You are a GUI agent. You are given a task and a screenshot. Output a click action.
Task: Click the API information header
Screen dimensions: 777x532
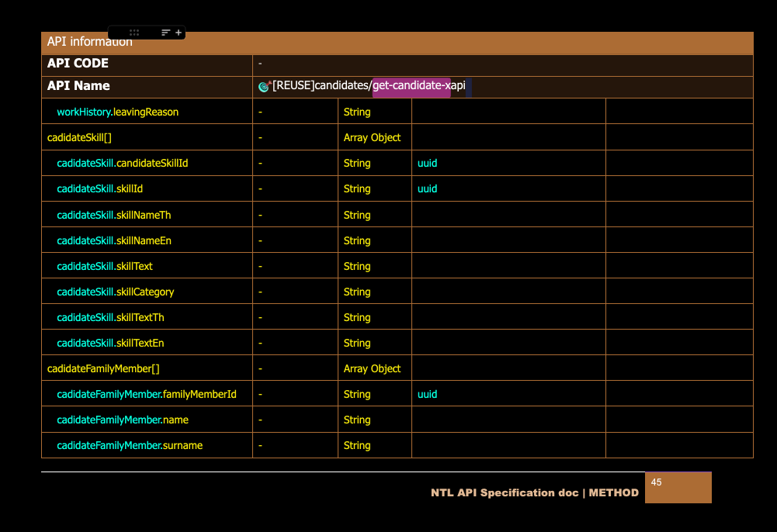(90, 42)
